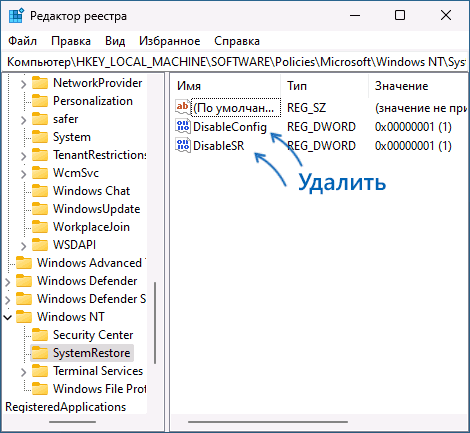The width and height of the screenshot is (470, 433).
Task: Select the RegisteredApplications tree key
Action: point(66,407)
